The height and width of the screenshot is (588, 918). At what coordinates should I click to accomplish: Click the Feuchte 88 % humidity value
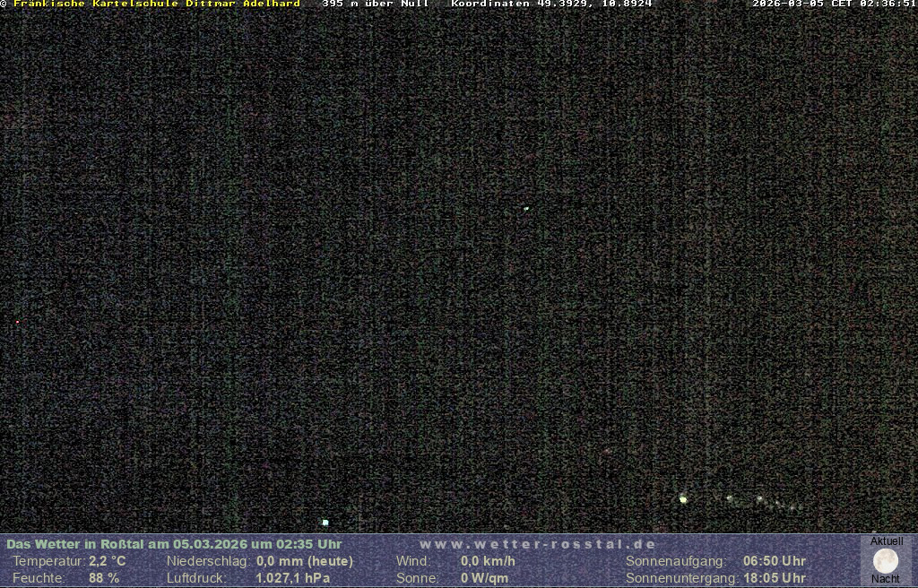(x=103, y=578)
